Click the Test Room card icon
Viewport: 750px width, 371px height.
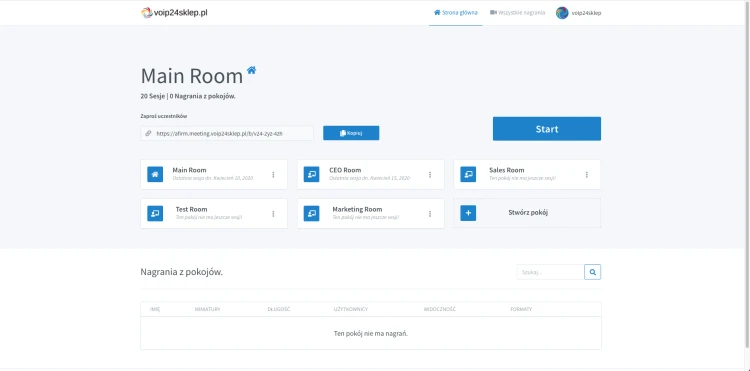[x=155, y=213]
